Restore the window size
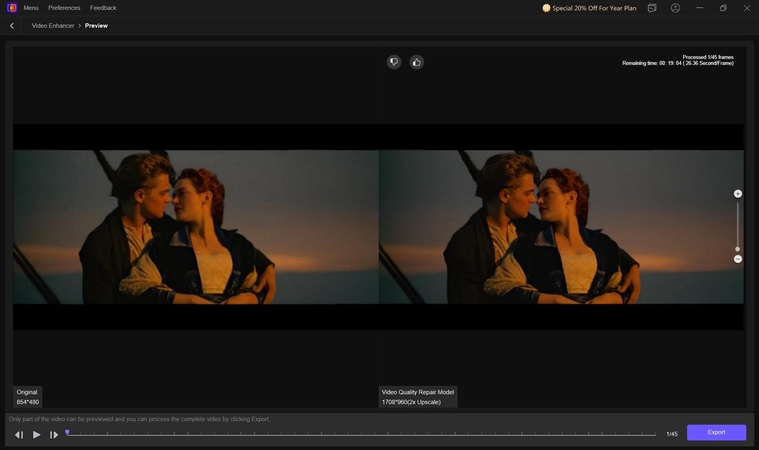This screenshot has width=759, height=450. 723,8
